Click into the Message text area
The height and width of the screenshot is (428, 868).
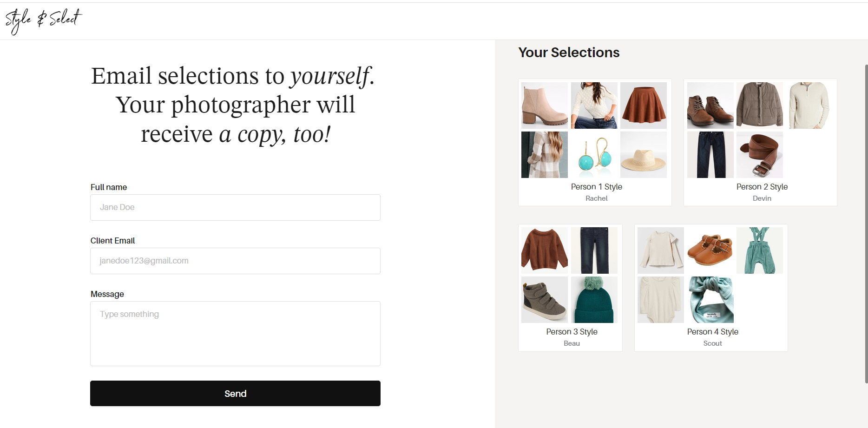[x=235, y=333]
